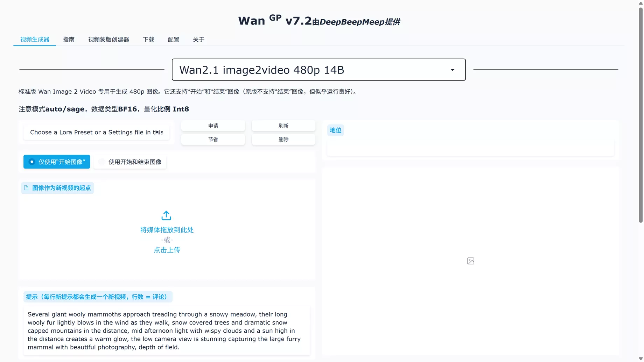Switch to the 下载 tab

click(x=148, y=40)
